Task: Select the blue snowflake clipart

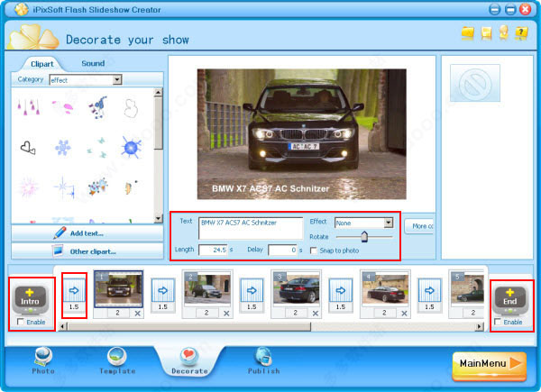Action: tap(63, 148)
